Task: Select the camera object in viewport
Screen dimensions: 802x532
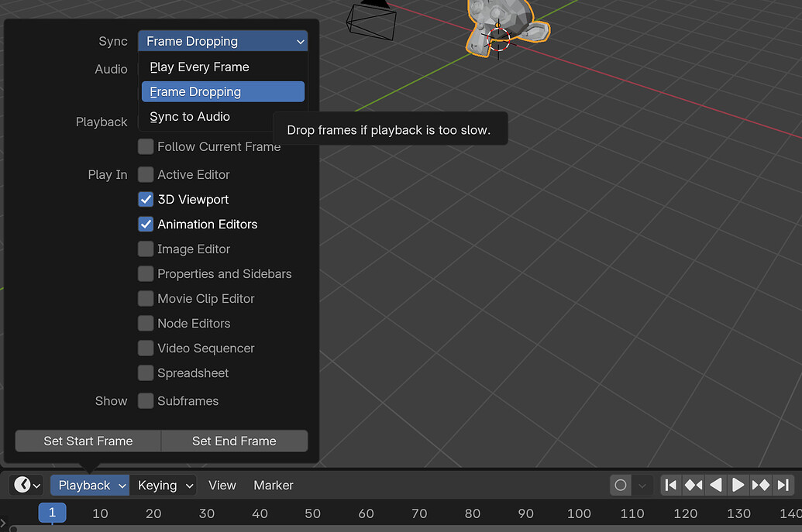Action: (371, 22)
